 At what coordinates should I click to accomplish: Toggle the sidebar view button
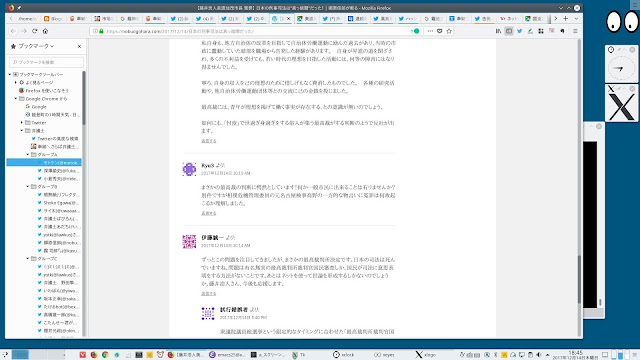pos(509,31)
